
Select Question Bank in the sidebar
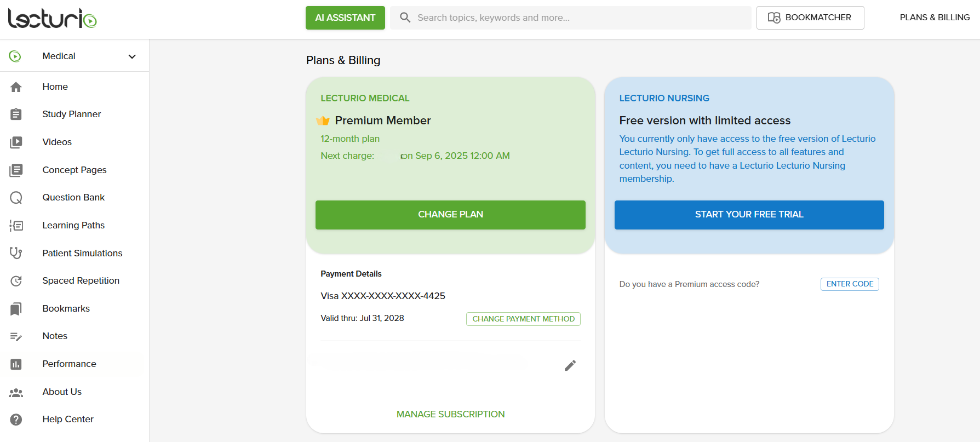point(73,197)
